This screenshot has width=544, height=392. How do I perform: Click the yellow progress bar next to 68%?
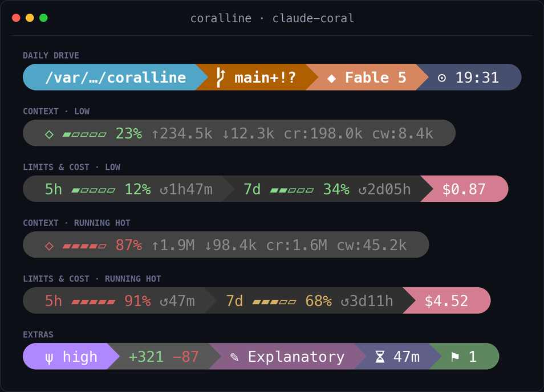(x=274, y=302)
